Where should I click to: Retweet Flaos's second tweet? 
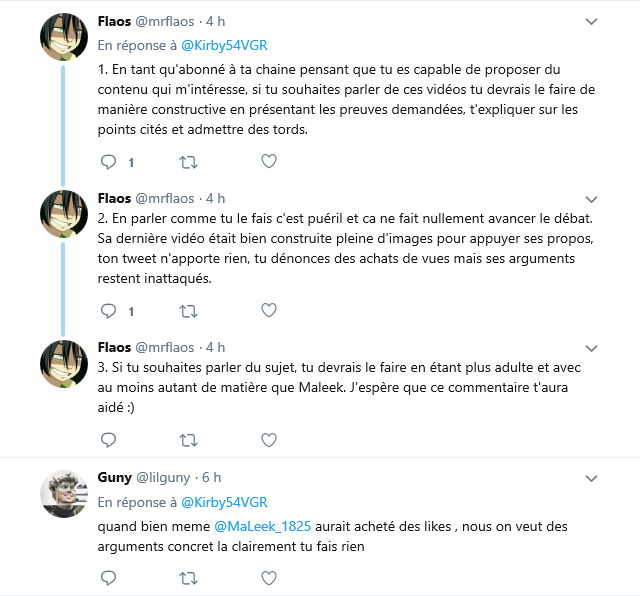click(187, 312)
